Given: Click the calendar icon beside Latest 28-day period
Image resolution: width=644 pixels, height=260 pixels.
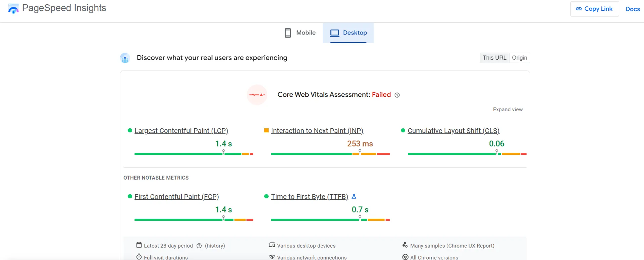Looking at the screenshot, I should pyautogui.click(x=139, y=245).
